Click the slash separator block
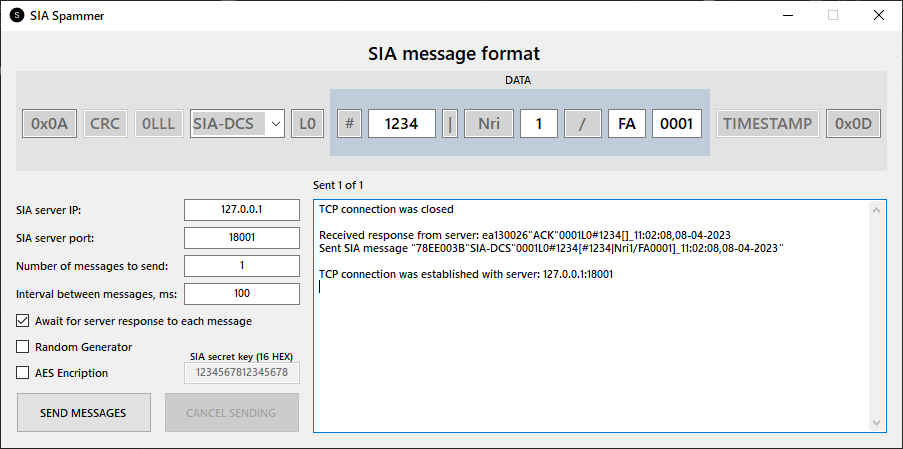 [583, 124]
